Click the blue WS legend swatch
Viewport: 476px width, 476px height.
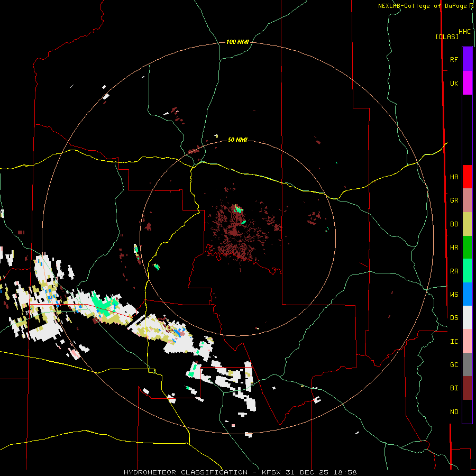(467, 294)
